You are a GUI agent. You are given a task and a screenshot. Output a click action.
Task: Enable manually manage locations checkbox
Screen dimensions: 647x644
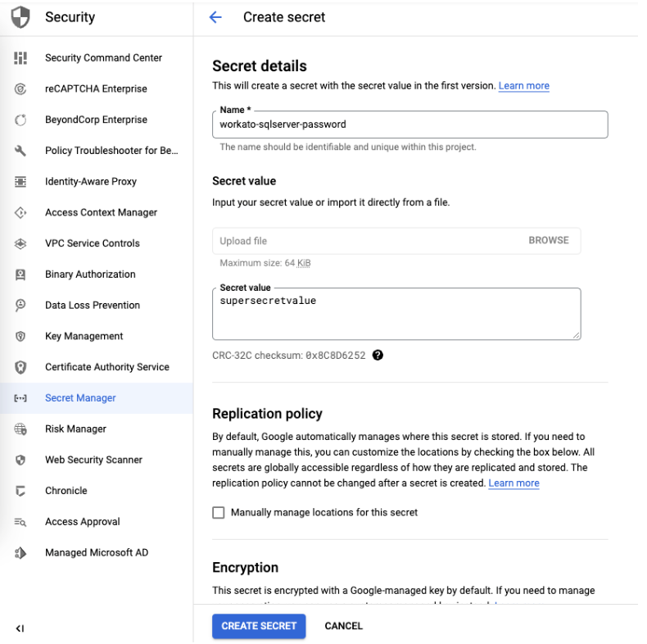(219, 513)
